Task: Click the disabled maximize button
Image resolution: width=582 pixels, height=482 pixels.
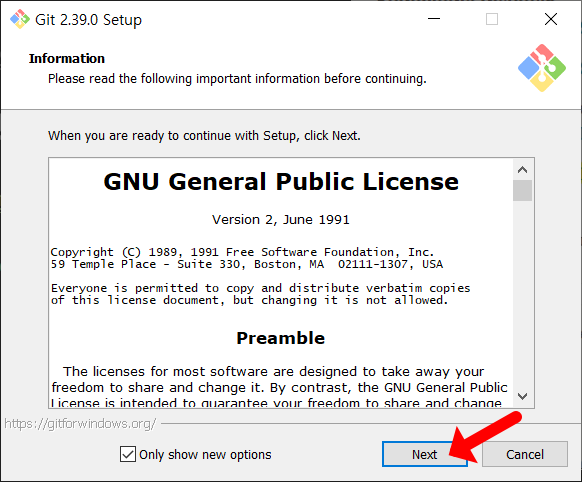Action: [x=492, y=19]
